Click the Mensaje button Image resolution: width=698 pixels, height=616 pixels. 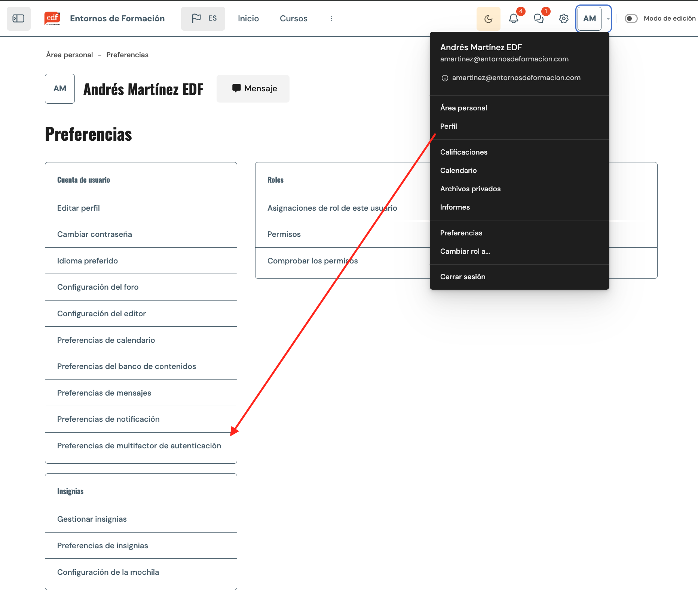pos(253,88)
